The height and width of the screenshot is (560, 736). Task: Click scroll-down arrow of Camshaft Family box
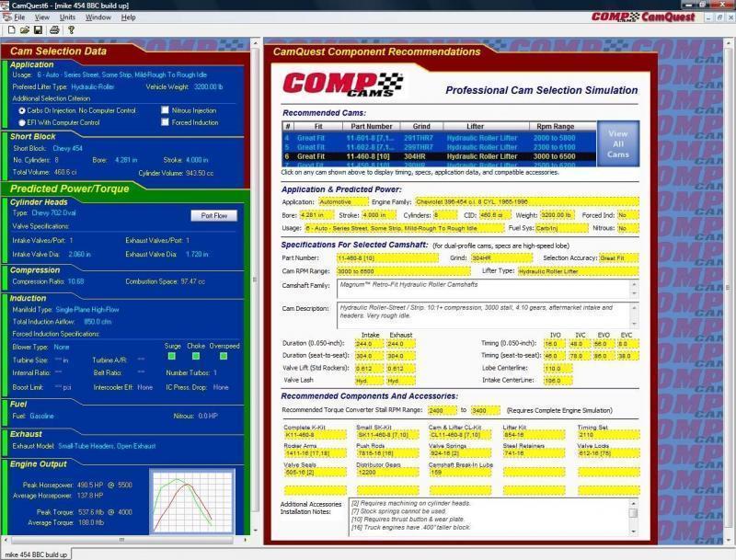[634, 294]
